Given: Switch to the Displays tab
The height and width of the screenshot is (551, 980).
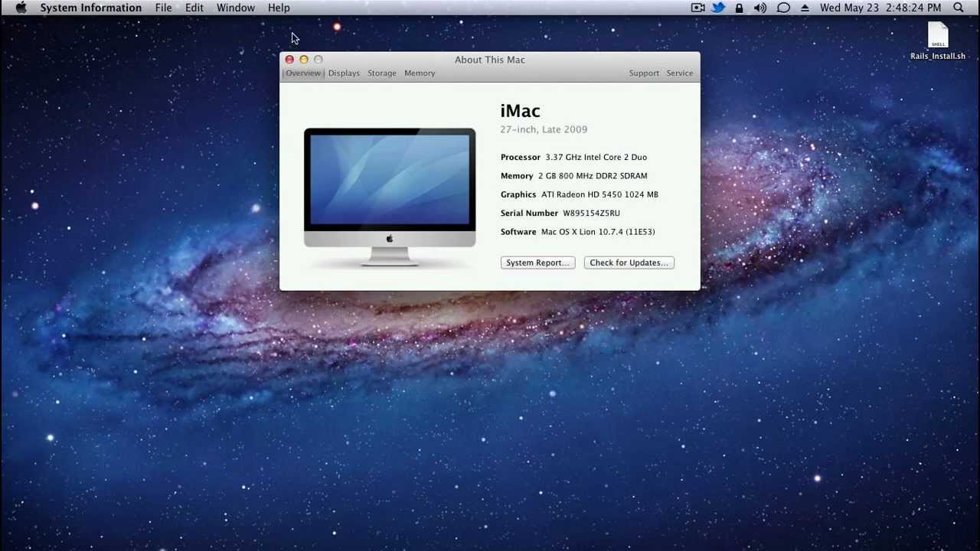Looking at the screenshot, I should [x=344, y=73].
